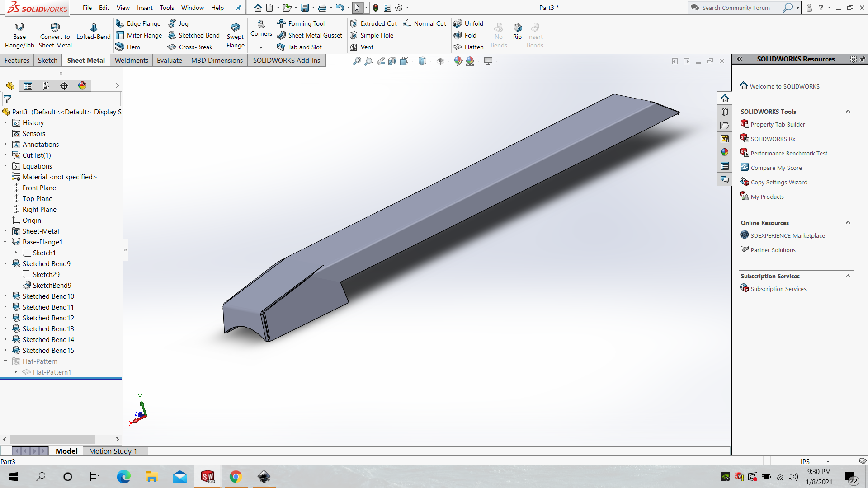Activate the Edge Flange tool
The height and width of the screenshot is (488, 868).
[138, 23]
